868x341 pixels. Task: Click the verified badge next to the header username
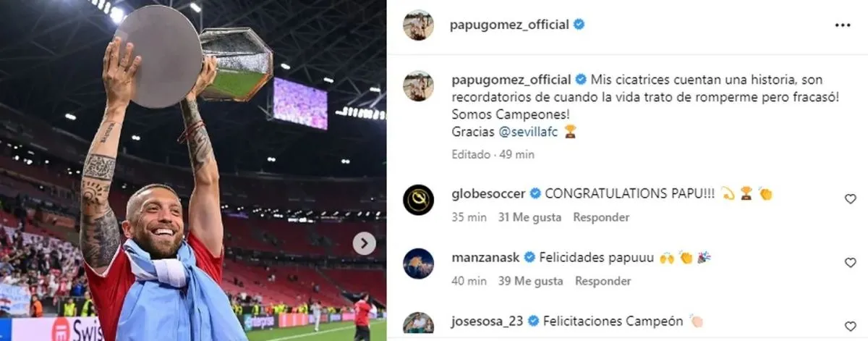[x=579, y=24]
